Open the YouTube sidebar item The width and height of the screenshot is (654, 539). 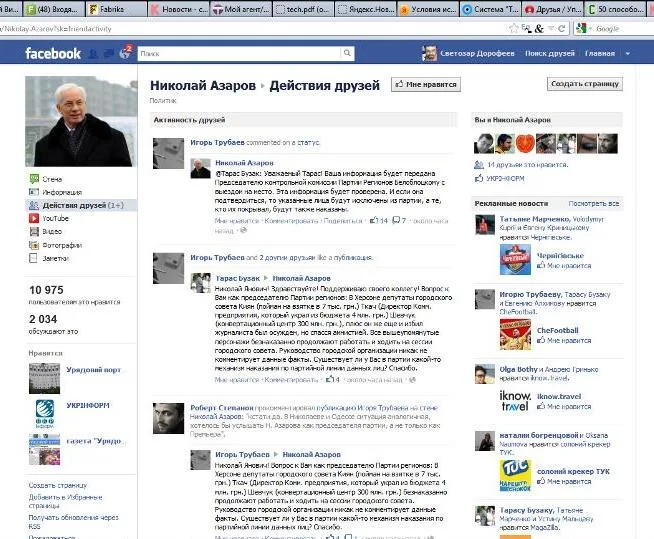[55, 218]
